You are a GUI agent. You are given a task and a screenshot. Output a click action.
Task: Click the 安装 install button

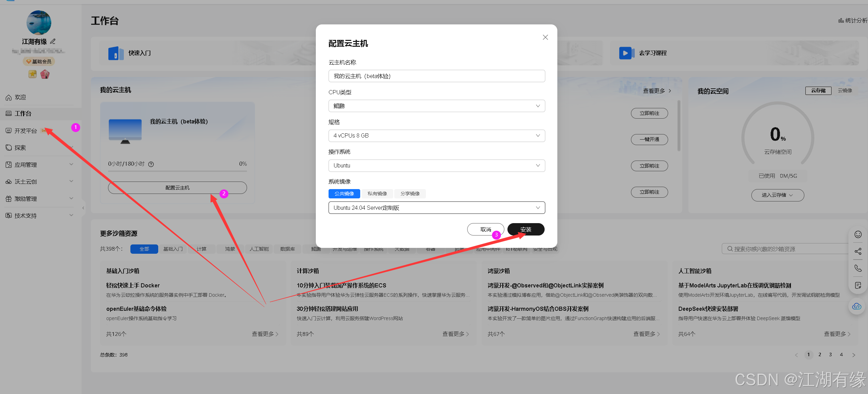pos(526,229)
